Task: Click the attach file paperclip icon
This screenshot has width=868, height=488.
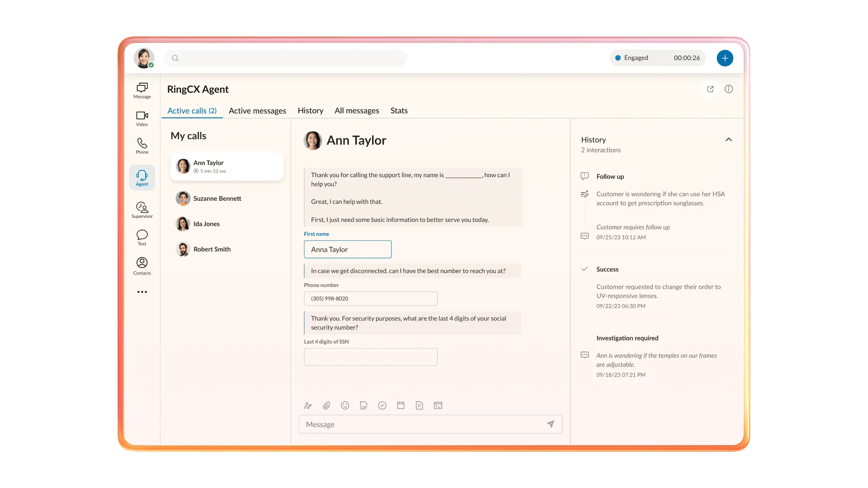Action: (x=326, y=406)
